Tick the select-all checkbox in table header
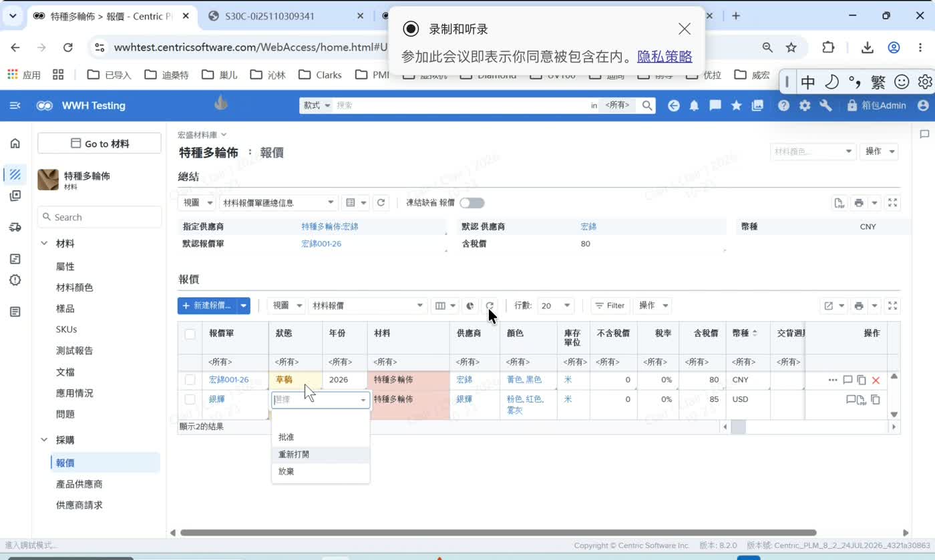The image size is (935, 560). pyautogui.click(x=190, y=334)
